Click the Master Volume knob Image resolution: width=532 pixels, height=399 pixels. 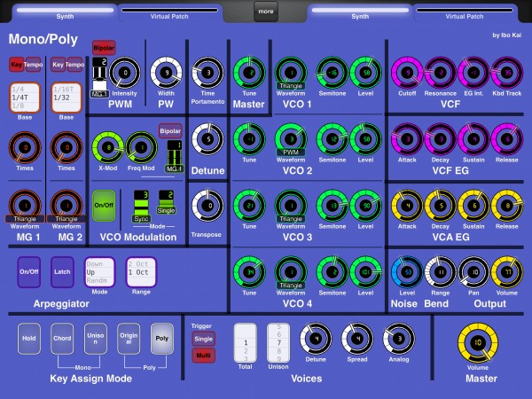(478, 342)
